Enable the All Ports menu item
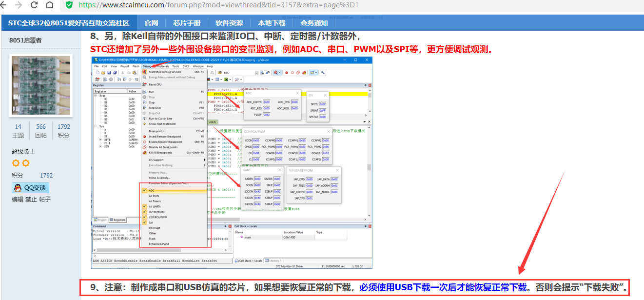644x300 pixels. coord(174,196)
